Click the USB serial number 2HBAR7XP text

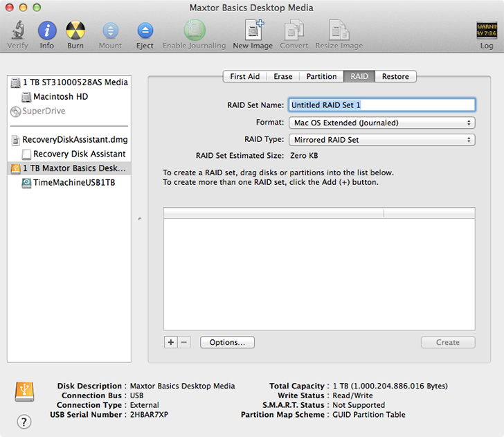(149, 414)
